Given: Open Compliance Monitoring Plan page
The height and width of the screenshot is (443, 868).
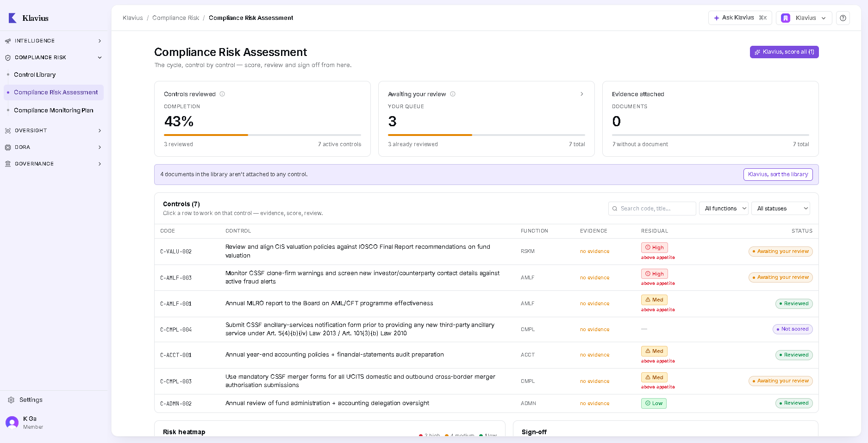Looking at the screenshot, I should point(54,111).
